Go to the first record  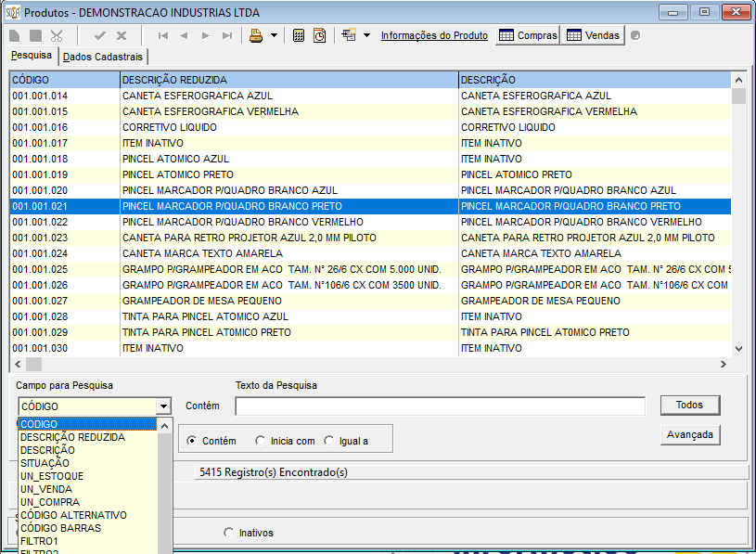[163, 35]
